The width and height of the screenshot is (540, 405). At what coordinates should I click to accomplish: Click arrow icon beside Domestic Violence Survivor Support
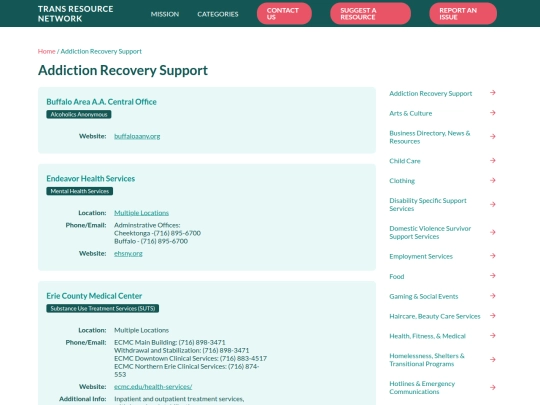(x=493, y=232)
